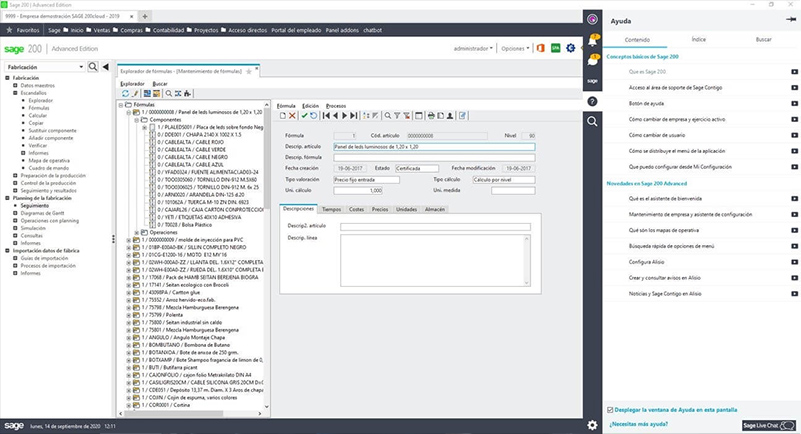Click the magnifier search icon in the dark sidebar
This screenshot has width=801, height=434.
point(592,122)
